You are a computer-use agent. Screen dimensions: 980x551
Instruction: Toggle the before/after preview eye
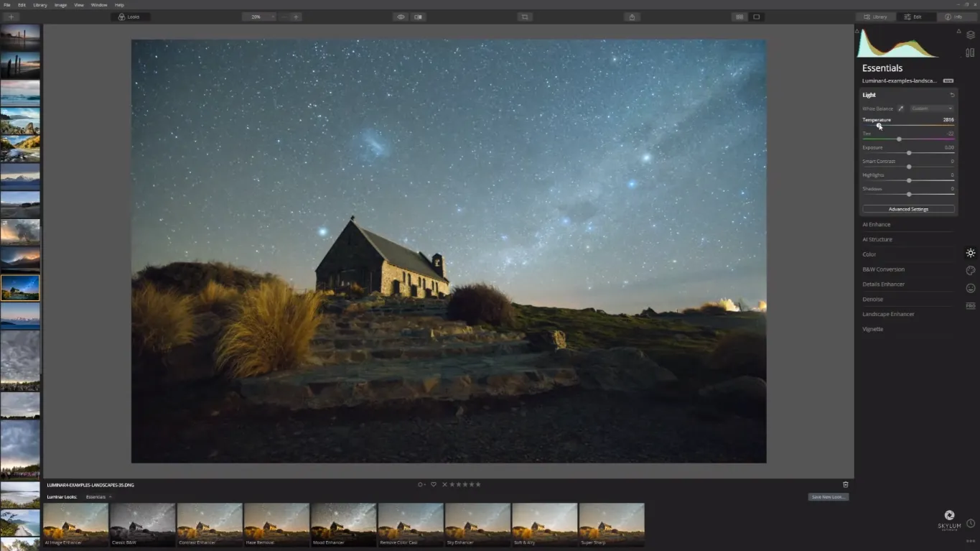point(401,17)
